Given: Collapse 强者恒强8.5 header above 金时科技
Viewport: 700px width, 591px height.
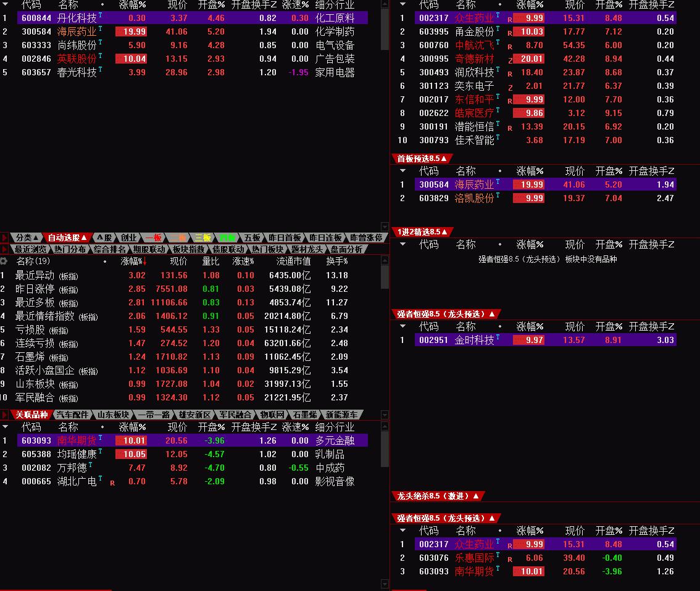Looking at the screenshot, I should [x=446, y=314].
